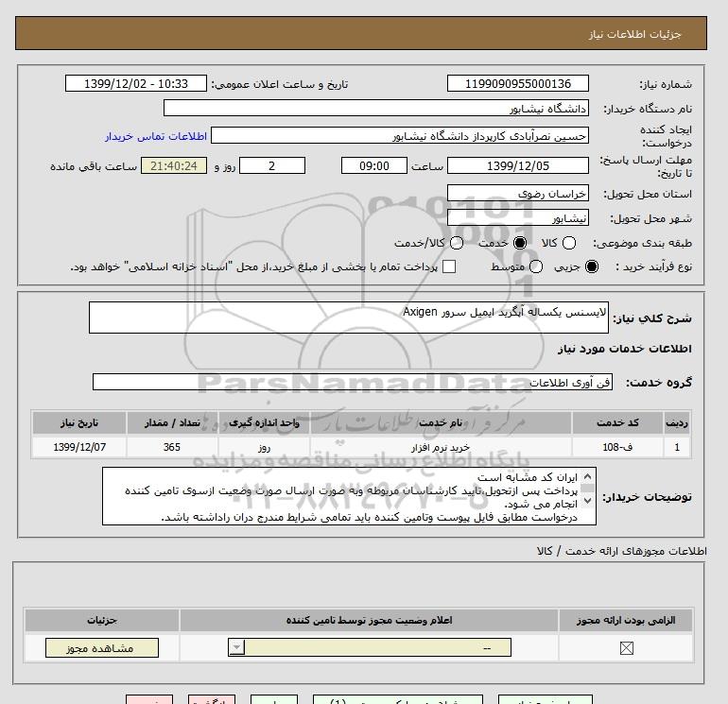Viewport: 728px width, 704px height.
Task: Click the جزئیات اطلاعات نیاز page title
Action: click(x=634, y=34)
